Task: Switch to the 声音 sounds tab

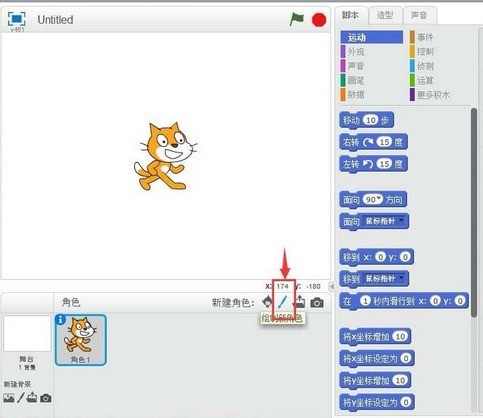Action: tap(419, 15)
